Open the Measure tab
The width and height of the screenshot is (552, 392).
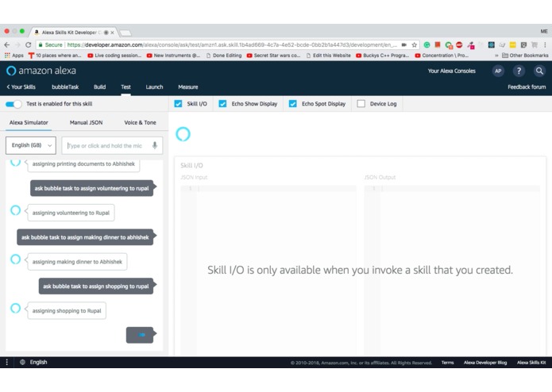click(188, 86)
